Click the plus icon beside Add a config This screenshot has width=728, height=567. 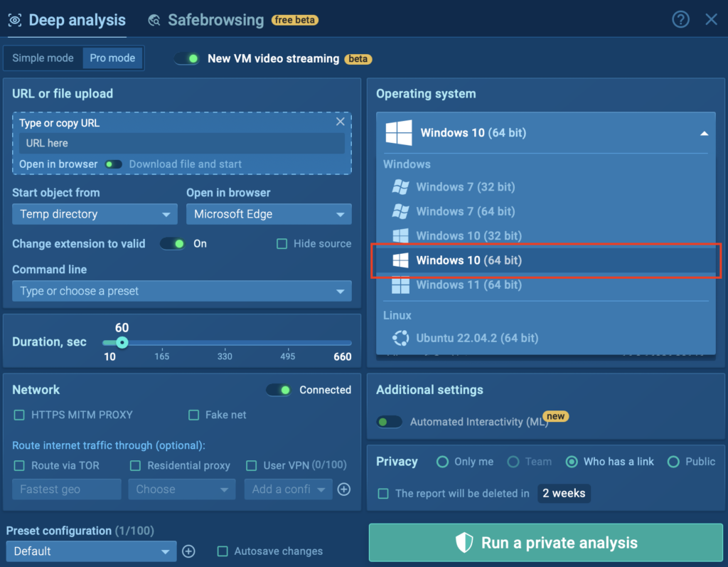(x=344, y=489)
